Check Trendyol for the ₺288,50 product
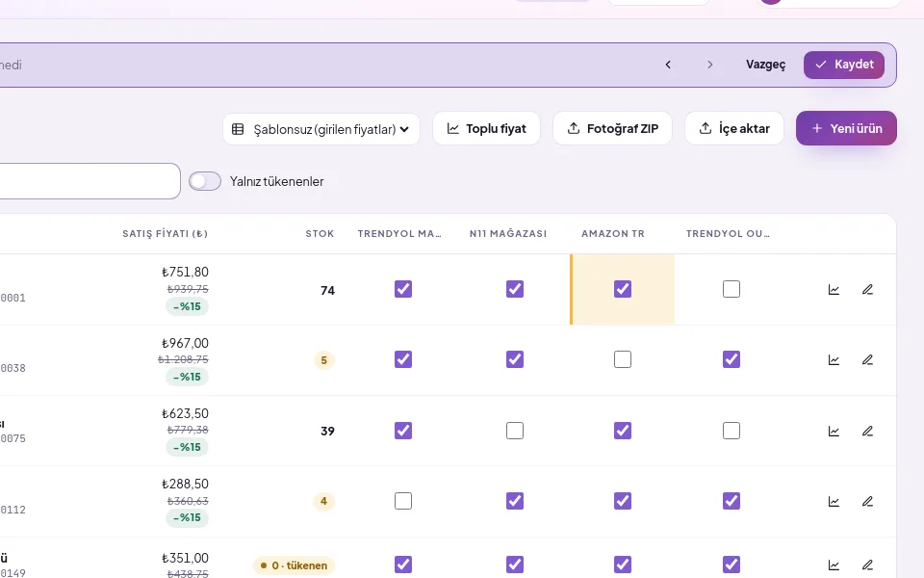This screenshot has width=924, height=578. click(403, 501)
